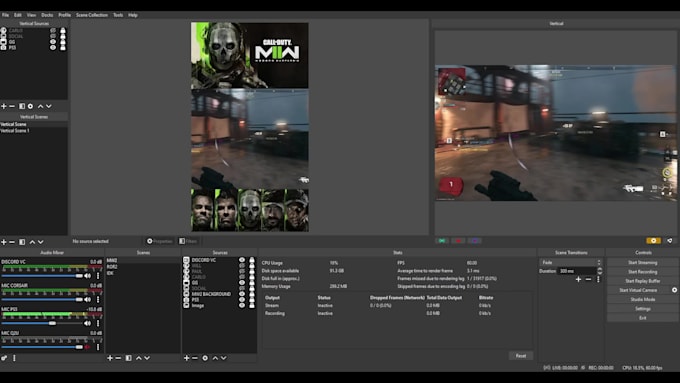The image size is (680, 383).
Task: Open scene filters in Vertical Scenes toolbar
Action: pos(22,242)
